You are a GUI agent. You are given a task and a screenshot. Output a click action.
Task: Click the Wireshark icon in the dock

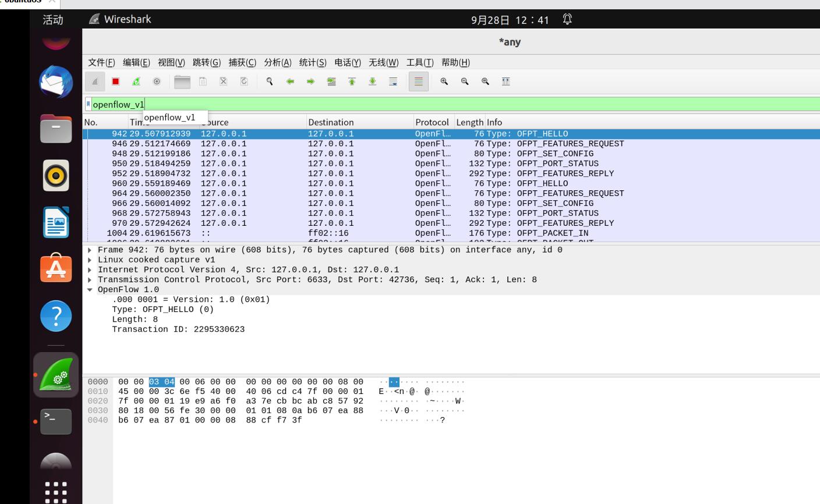click(x=56, y=374)
